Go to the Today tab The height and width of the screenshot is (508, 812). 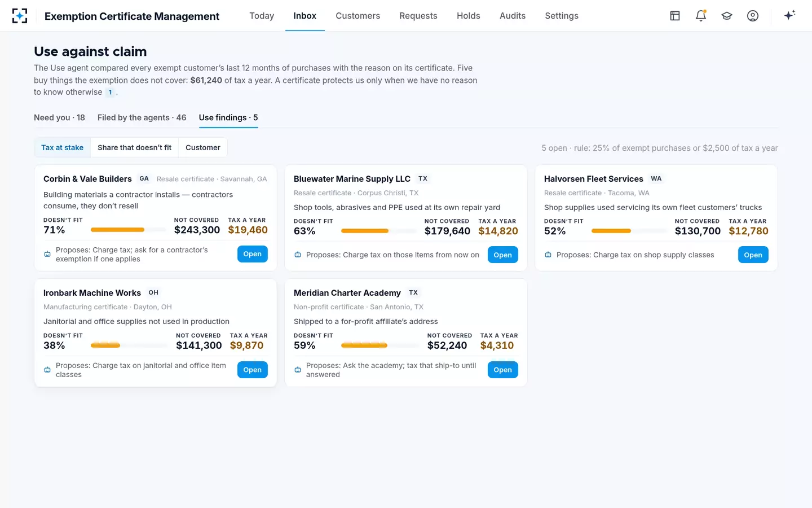point(262,16)
